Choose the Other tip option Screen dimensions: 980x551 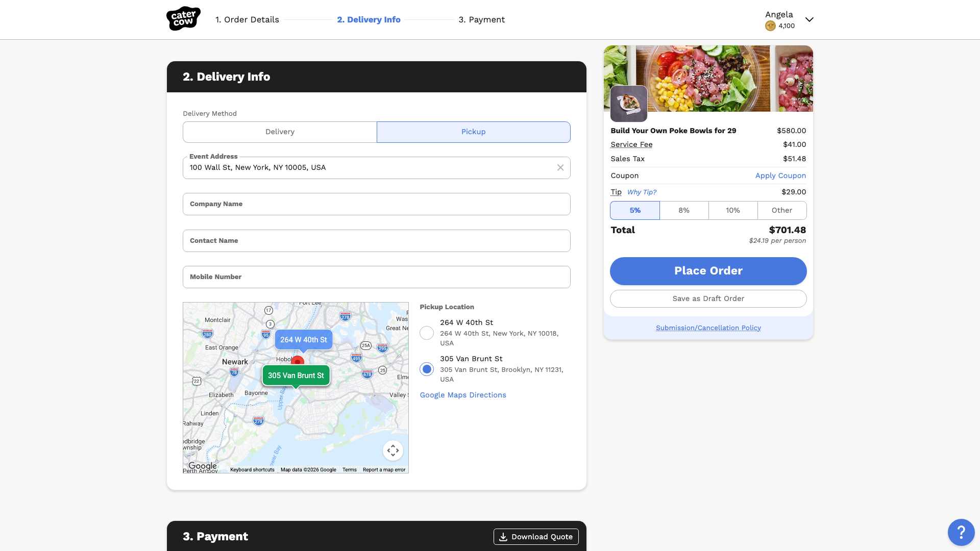pos(782,211)
